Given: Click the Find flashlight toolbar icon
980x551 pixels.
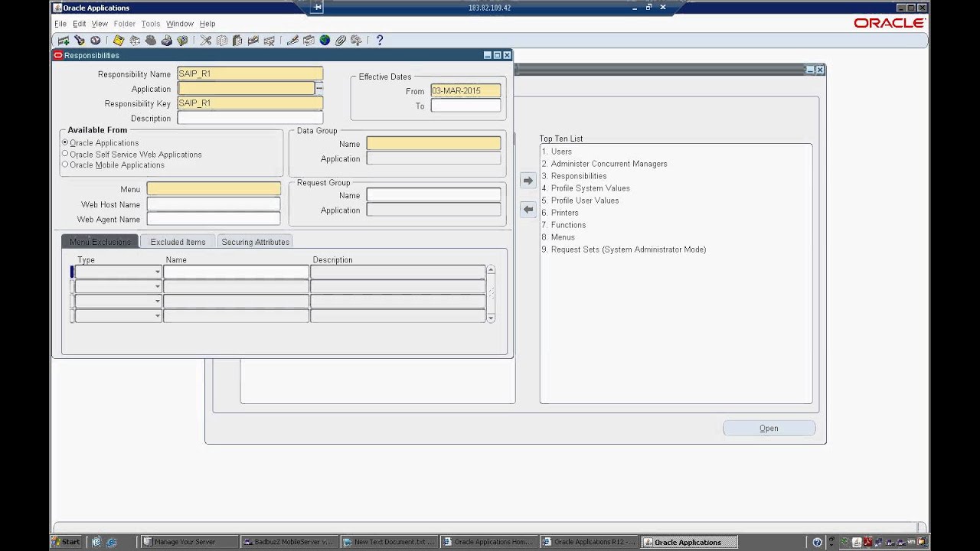Looking at the screenshot, I should click(x=80, y=41).
